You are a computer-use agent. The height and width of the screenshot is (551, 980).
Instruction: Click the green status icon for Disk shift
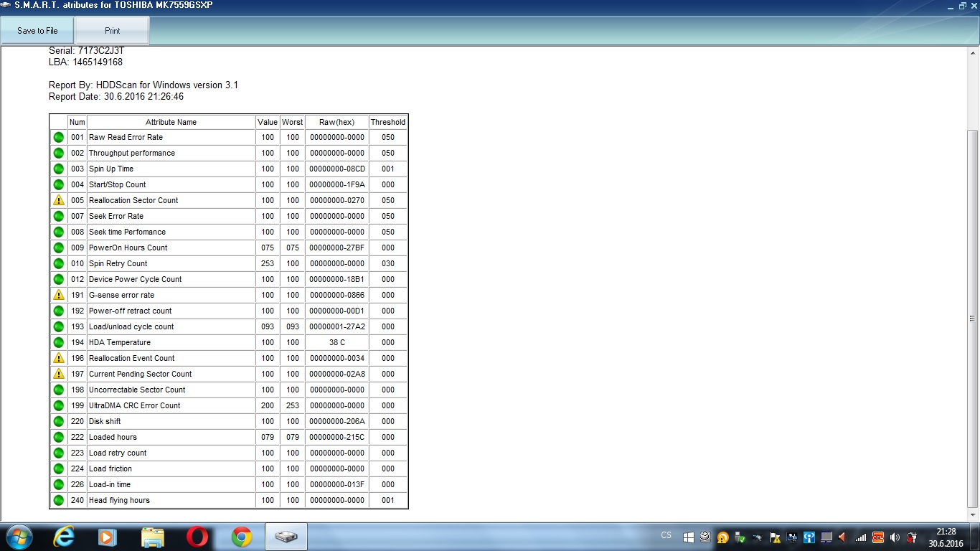point(59,421)
